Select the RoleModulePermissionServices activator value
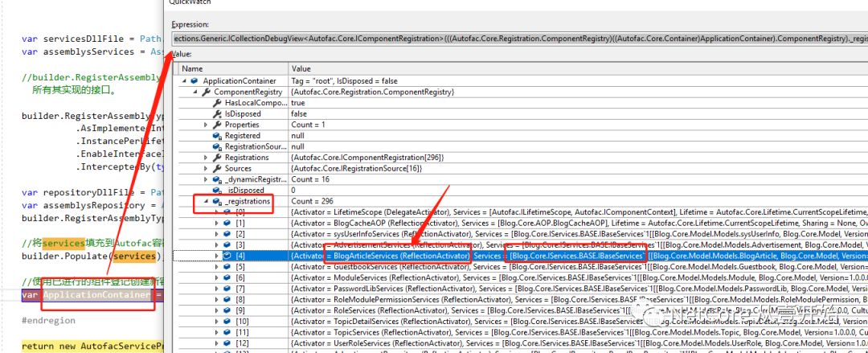Image resolution: width=868 pixels, height=353 pixels. pyautogui.click(x=579, y=299)
